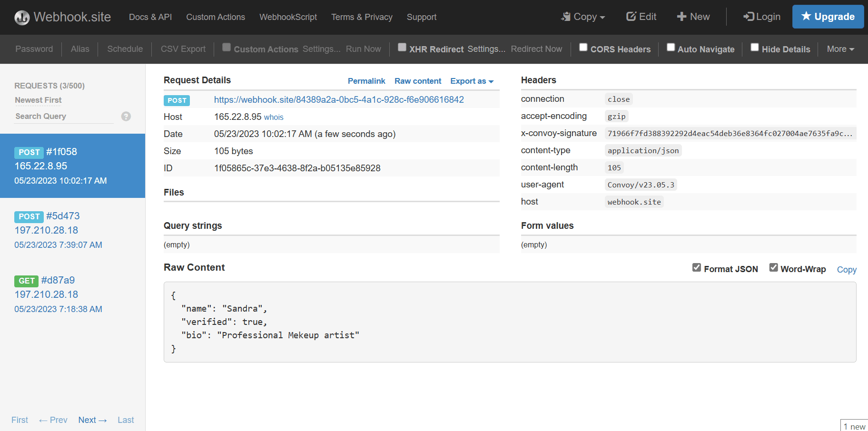
Task: Click Edit in the top bar
Action: (x=641, y=17)
